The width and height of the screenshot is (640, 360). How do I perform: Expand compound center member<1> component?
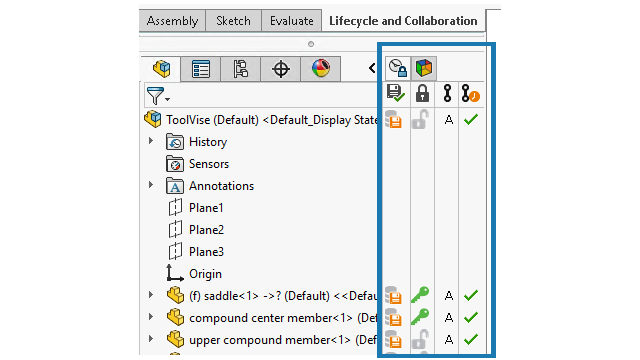pos(151,317)
